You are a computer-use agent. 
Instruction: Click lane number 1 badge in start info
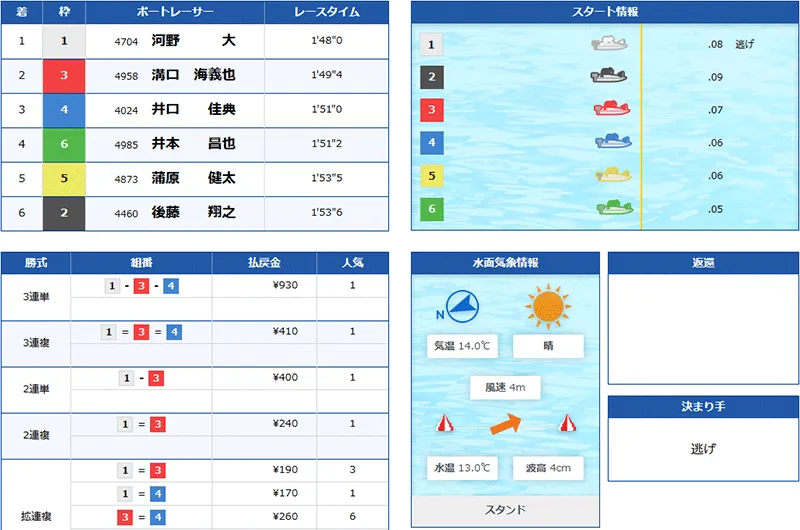(431, 44)
